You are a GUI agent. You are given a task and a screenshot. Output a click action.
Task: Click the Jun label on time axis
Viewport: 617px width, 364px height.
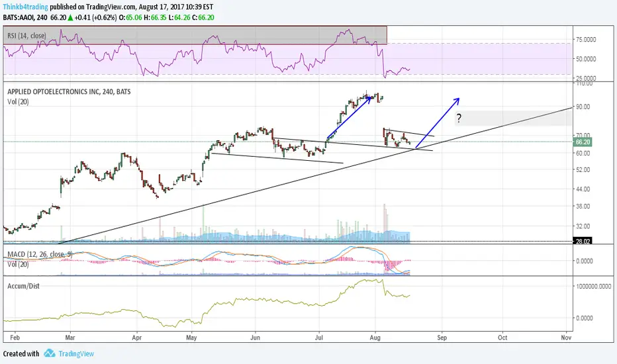(x=256, y=338)
